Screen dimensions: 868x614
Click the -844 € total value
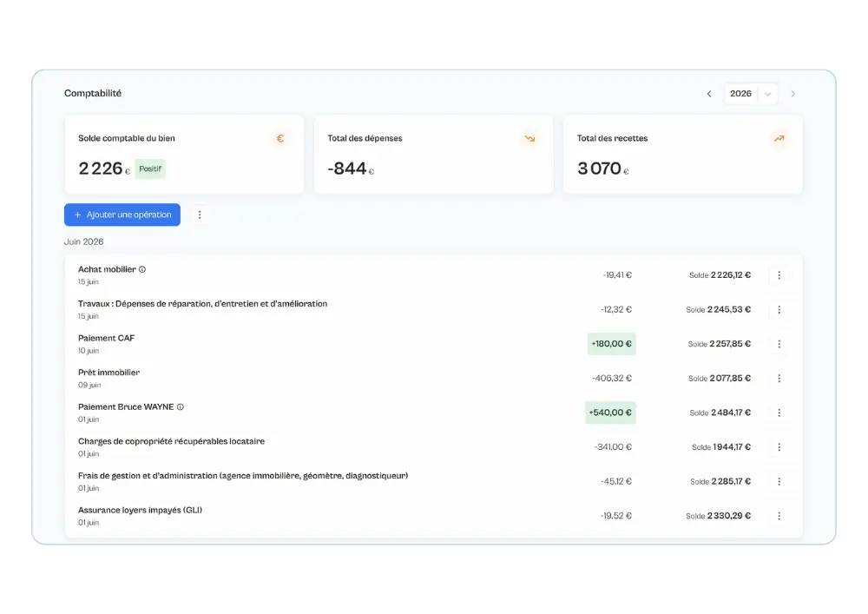coord(351,168)
